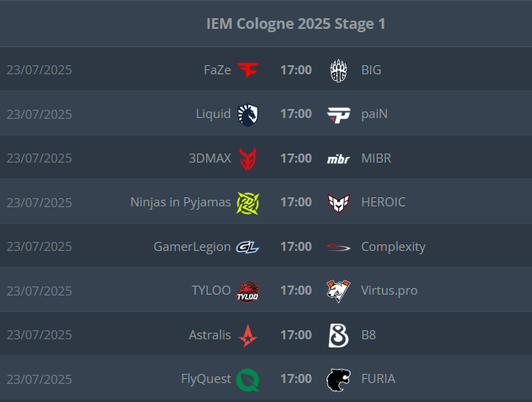This screenshot has width=532, height=402.
Task: Click the red FaZe team logo
Action: coord(247,70)
